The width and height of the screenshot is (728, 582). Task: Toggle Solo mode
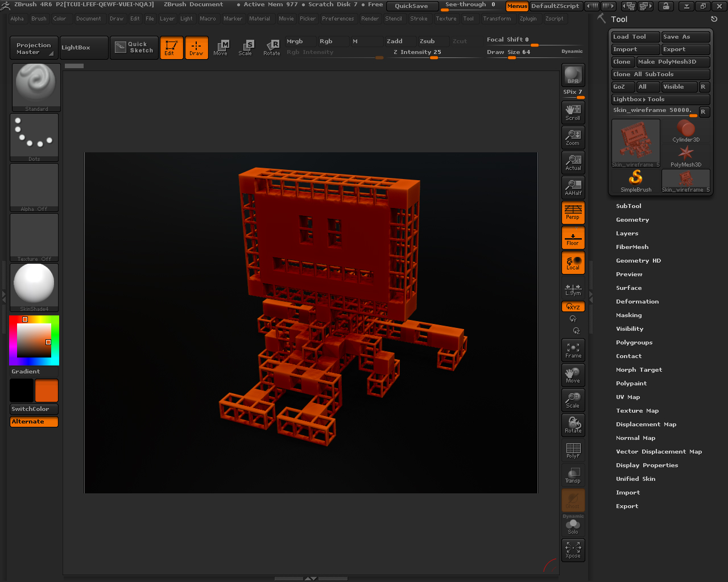click(x=573, y=525)
